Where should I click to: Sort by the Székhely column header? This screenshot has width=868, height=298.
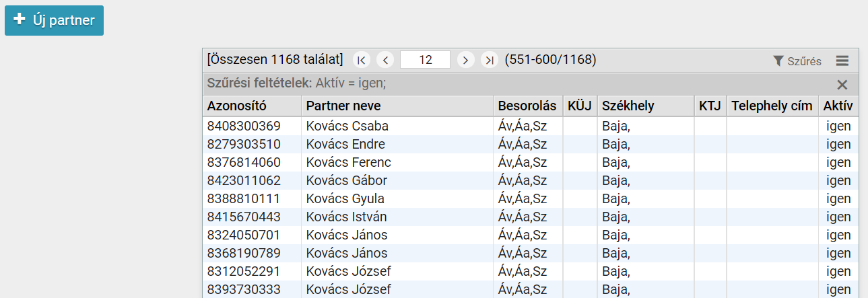(628, 106)
